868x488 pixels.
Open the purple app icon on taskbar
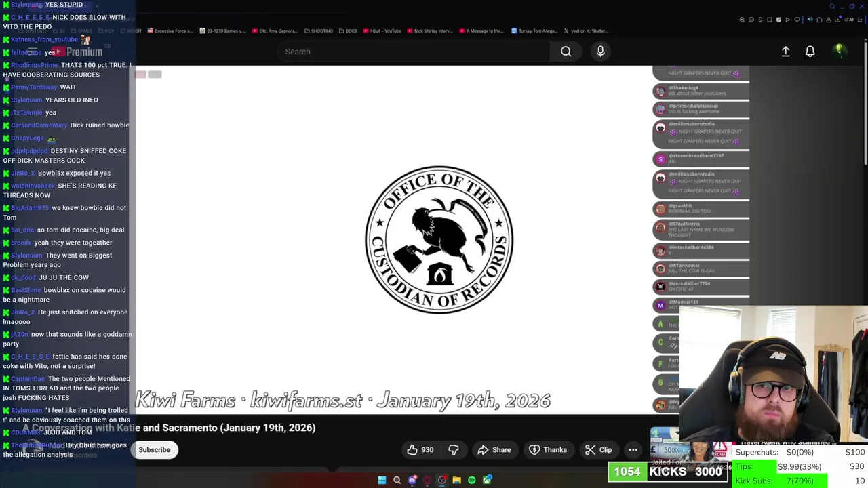tap(412, 480)
